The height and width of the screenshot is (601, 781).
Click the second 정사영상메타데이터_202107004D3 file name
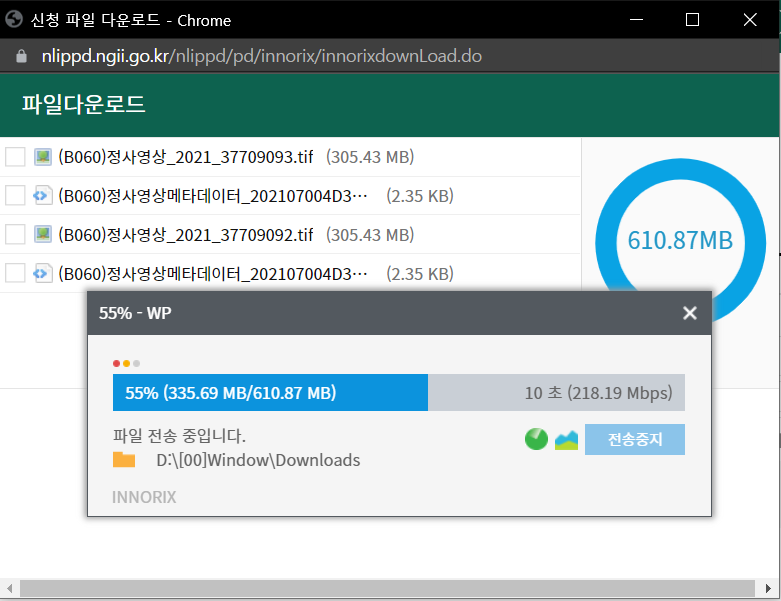click(x=213, y=273)
